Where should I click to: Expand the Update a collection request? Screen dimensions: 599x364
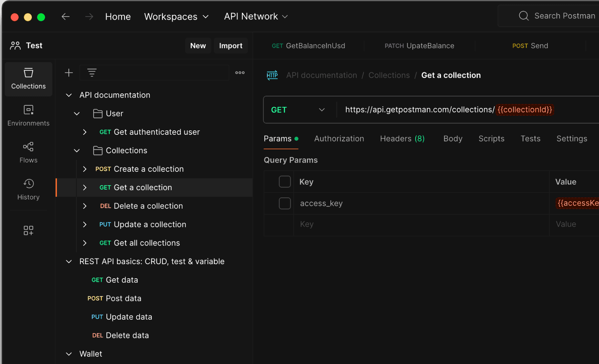85,224
